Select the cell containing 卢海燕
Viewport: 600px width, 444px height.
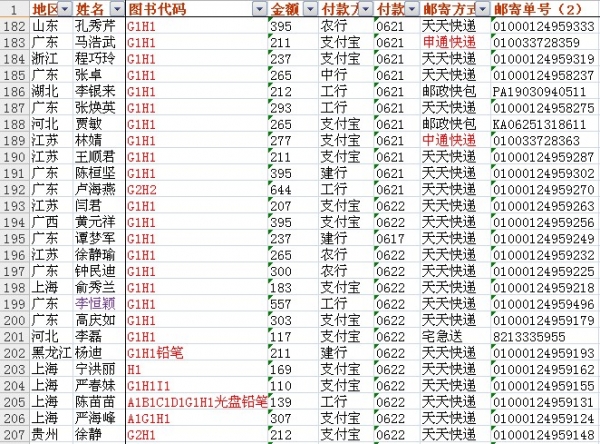[96, 189]
